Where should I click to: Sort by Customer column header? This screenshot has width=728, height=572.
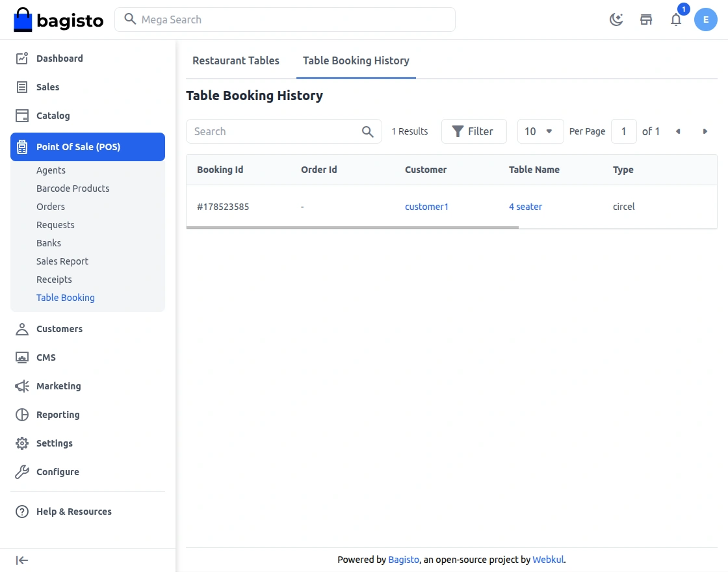pyautogui.click(x=426, y=170)
